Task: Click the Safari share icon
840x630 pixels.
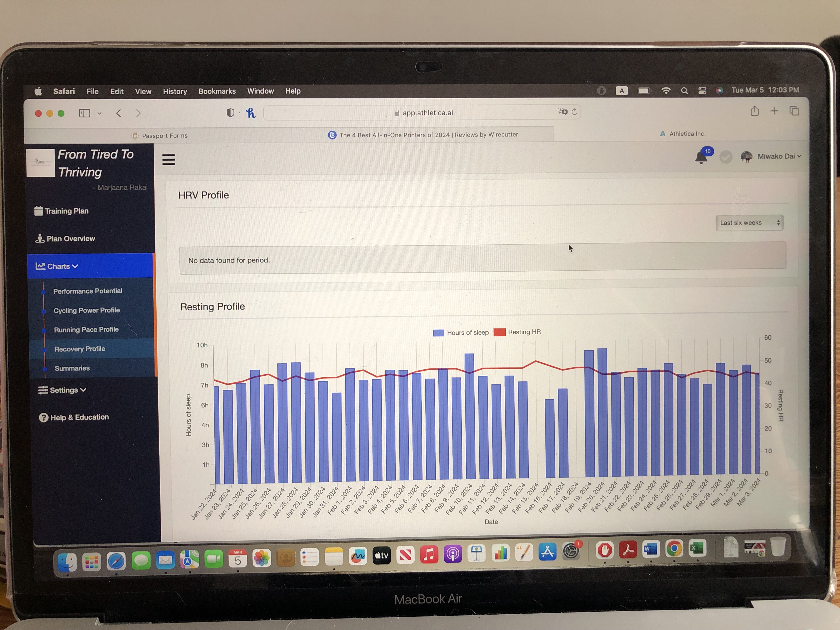Action: [x=755, y=111]
